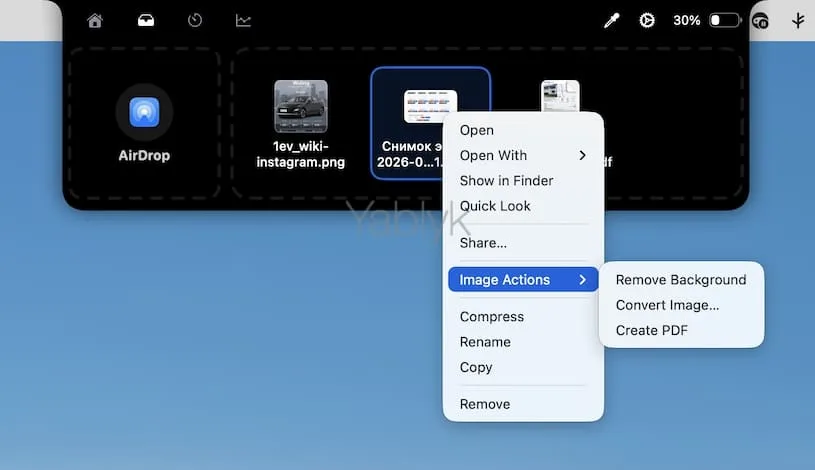
Task: Open the stats chart icon
Action: (x=243, y=20)
